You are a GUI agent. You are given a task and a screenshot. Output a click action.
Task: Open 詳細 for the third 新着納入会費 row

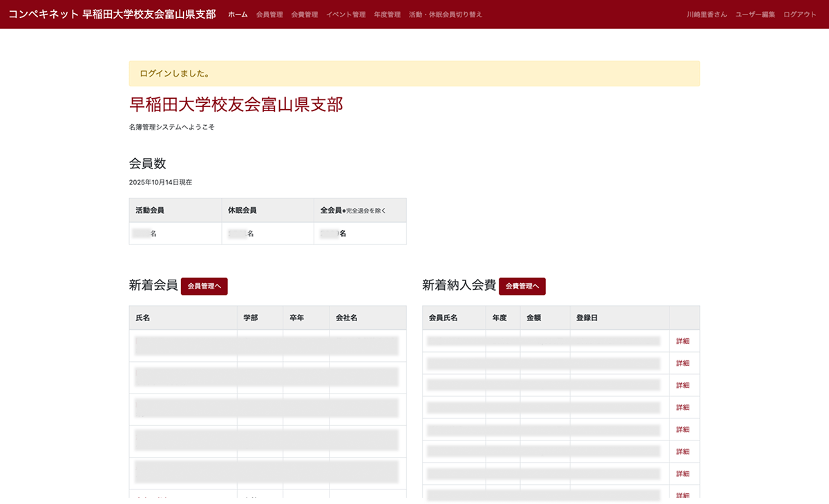pyautogui.click(x=683, y=385)
